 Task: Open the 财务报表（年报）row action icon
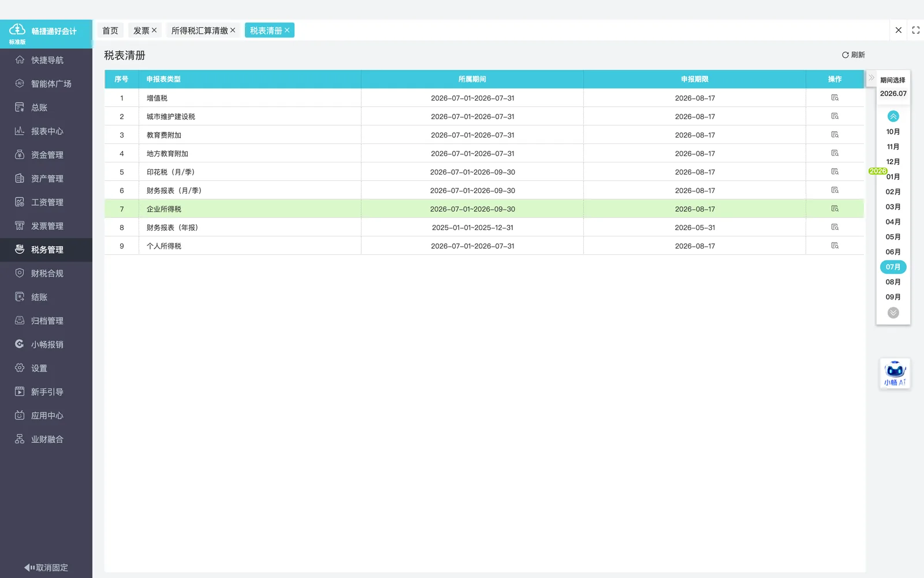834,227
